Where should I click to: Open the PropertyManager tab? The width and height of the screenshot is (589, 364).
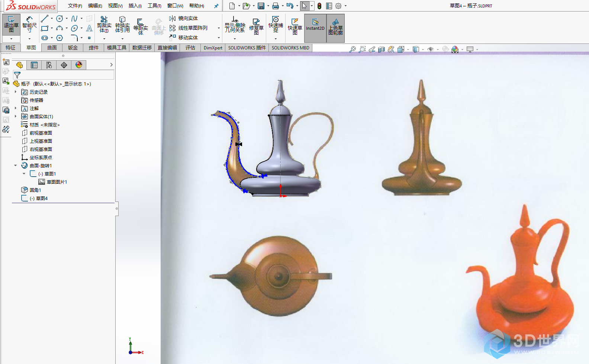(x=34, y=65)
